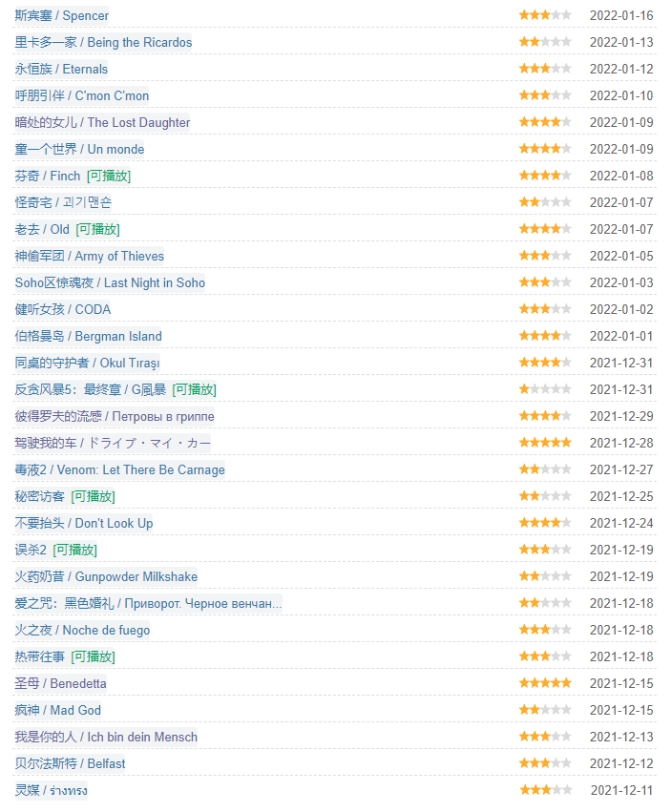Open 爱之咒：黑色婚礼 movie link
The image size is (671, 812).
click(x=148, y=604)
